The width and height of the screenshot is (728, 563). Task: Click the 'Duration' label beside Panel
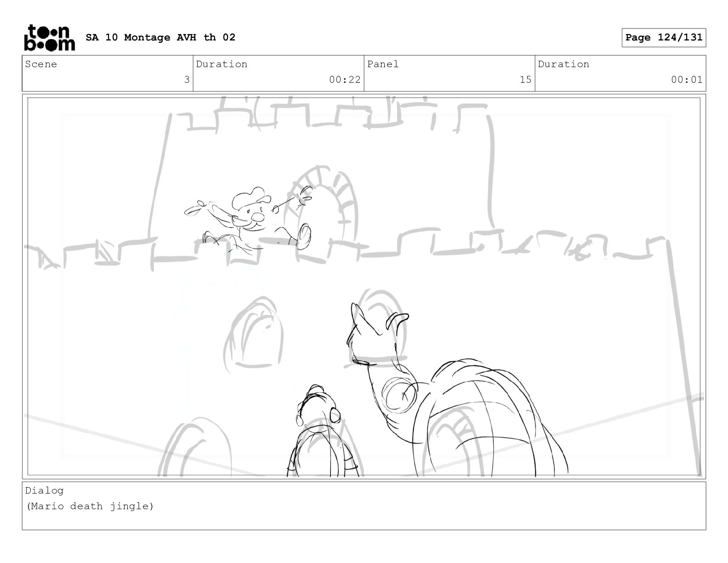pyautogui.click(x=563, y=64)
